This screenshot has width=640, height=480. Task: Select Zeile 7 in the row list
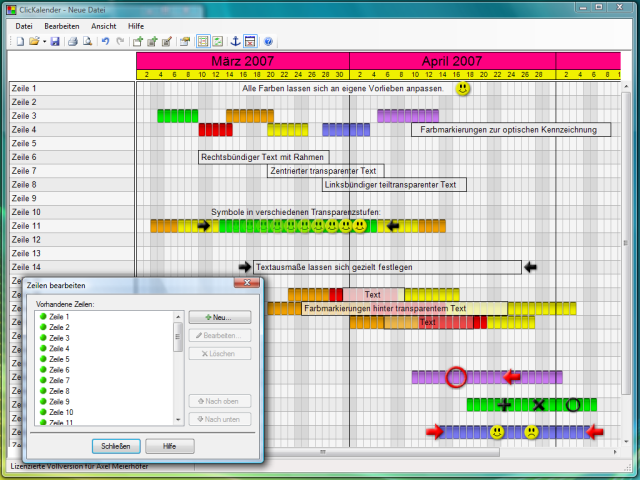click(x=59, y=380)
